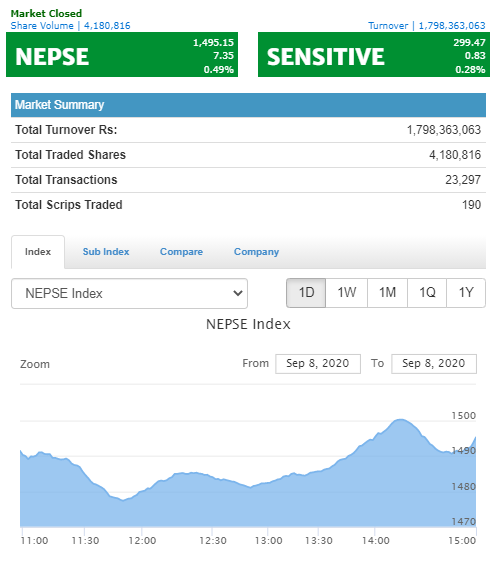Choose the 1Y time range
This screenshot has height=564, width=493.
coord(466,293)
